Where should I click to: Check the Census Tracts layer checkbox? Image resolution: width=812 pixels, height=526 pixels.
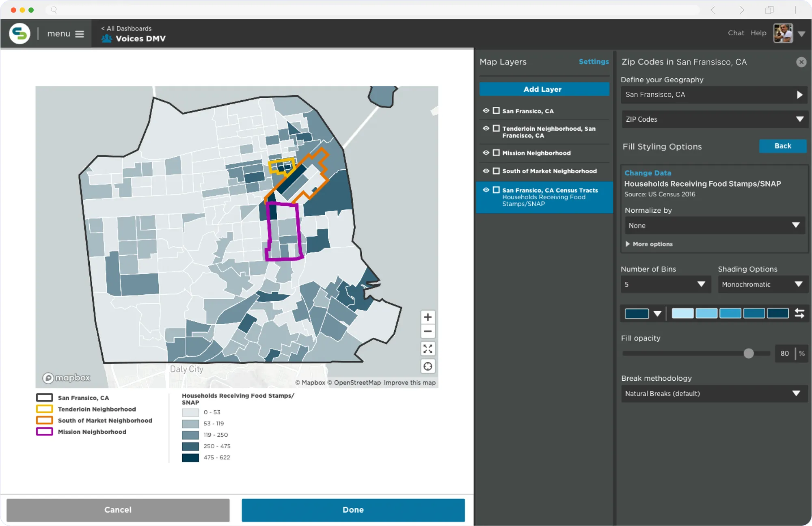[x=496, y=190]
